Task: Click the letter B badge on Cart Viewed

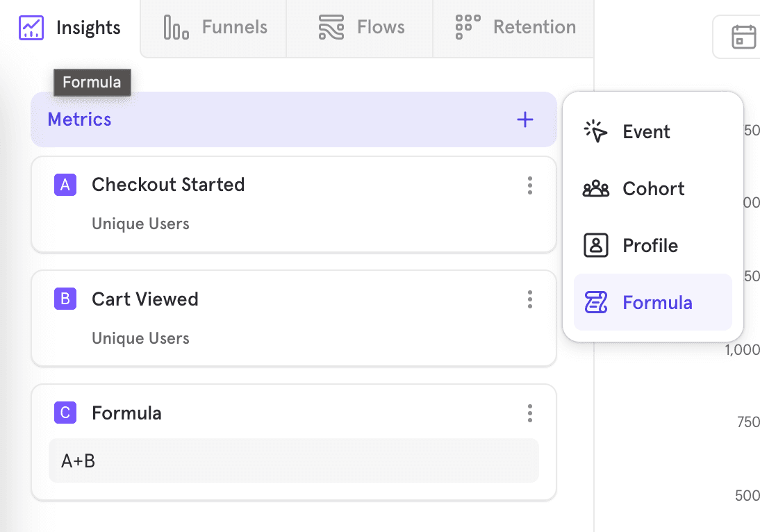Action: [65, 299]
